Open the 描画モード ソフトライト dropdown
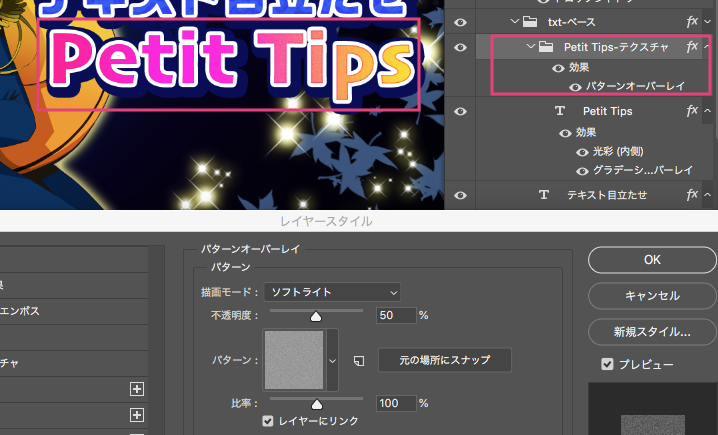 pos(332,292)
